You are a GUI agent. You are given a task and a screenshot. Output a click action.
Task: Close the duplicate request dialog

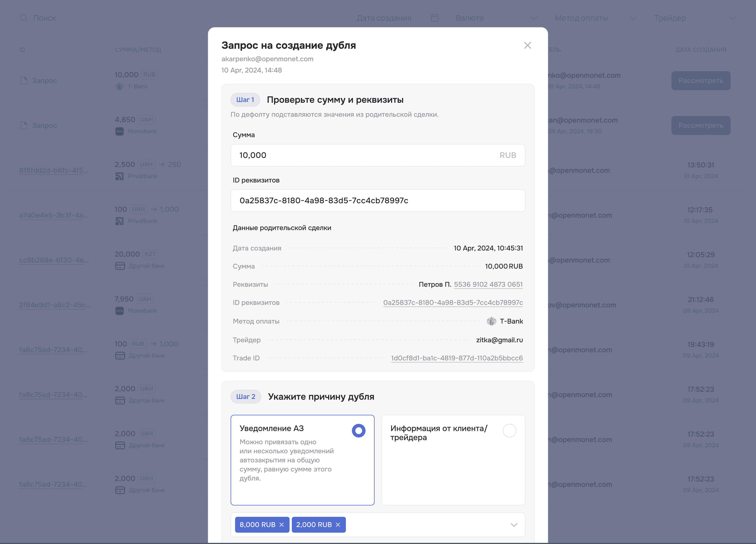tap(527, 45)
